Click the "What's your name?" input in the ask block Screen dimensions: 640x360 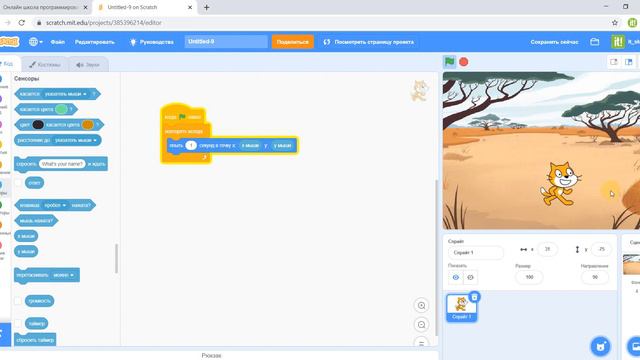[x=62, y=164]
